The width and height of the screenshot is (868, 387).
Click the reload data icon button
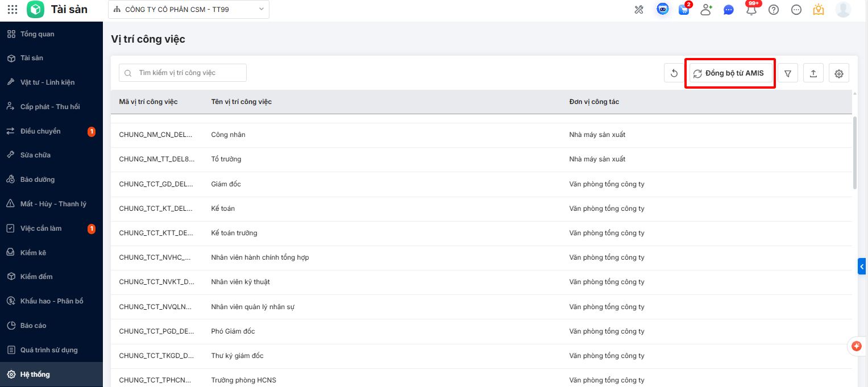(674, 73)
